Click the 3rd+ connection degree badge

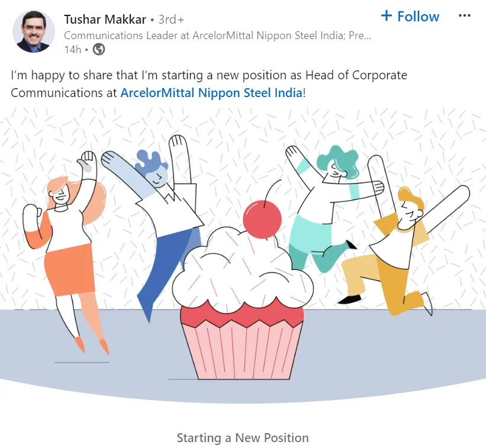click(x=171, y=20)
